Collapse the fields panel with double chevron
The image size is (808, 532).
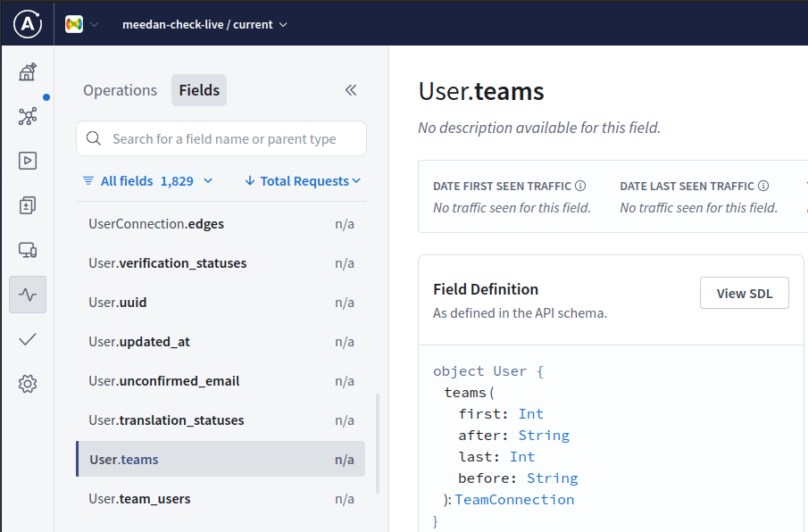(351, 90)
